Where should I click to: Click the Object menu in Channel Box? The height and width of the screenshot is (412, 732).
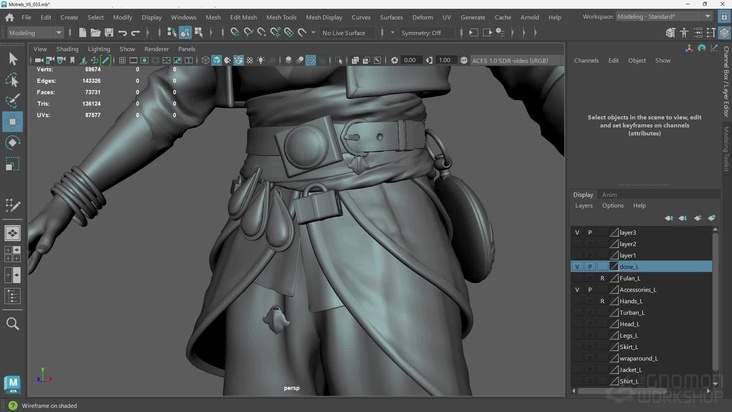pyautogui.click(x=637, y=61)
